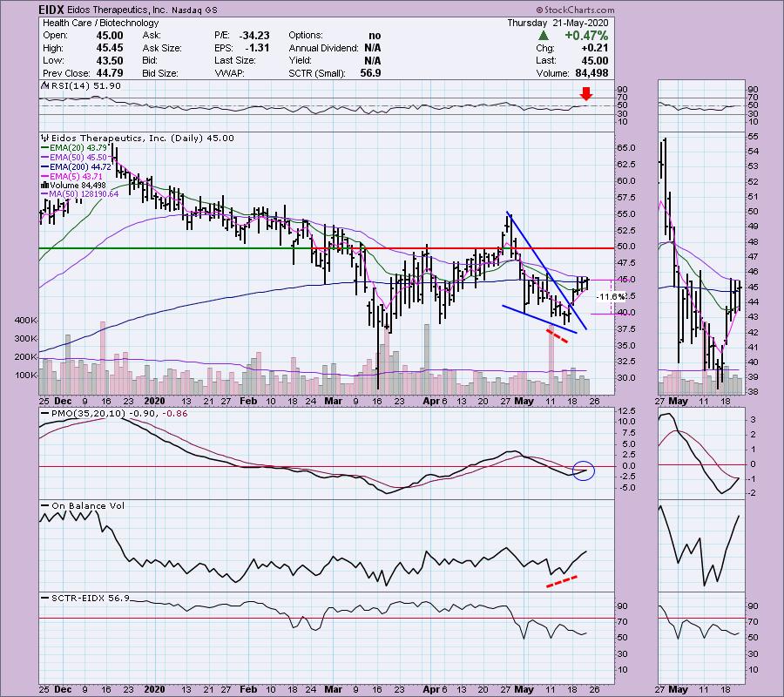Click the Chg value +0.21
784x697 pixels.
[594, 48]
